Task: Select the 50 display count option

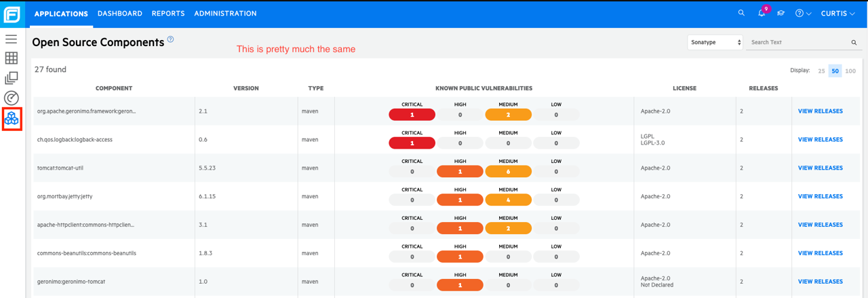Action: [x=835, y=71]
